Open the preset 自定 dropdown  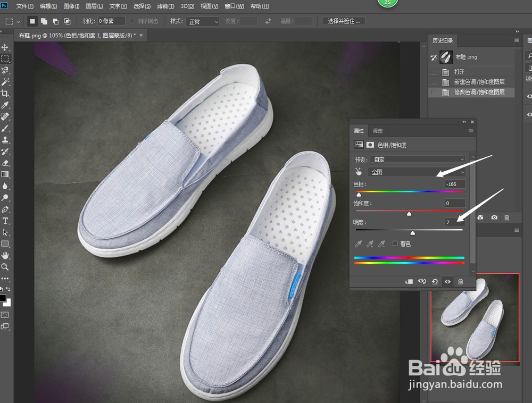[x=418, y=159]
